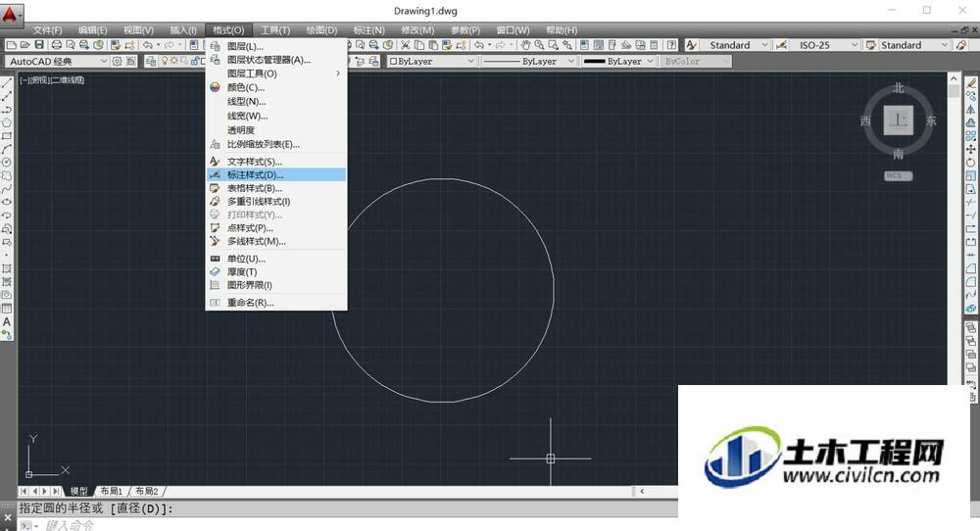This screenshot has width=980, height=531.
Task: Select the Erase modify tool
Action: [970, 82]
